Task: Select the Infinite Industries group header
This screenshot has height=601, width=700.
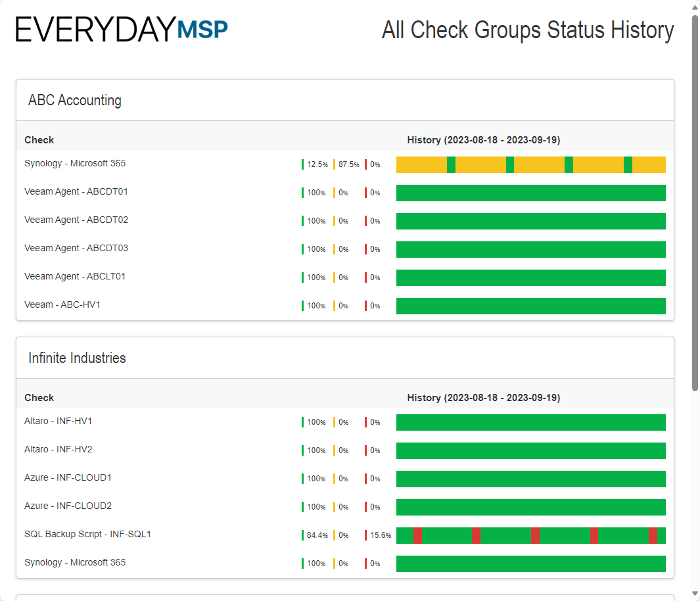Action: click(77, 358)
